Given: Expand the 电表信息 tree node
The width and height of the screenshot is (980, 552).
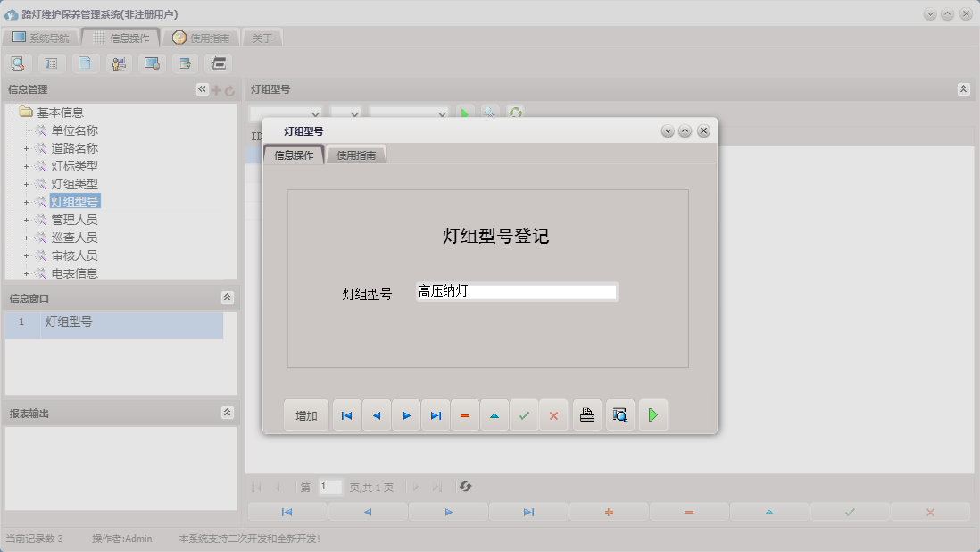Looking at the screenshot, I should (x=27, y=272).
